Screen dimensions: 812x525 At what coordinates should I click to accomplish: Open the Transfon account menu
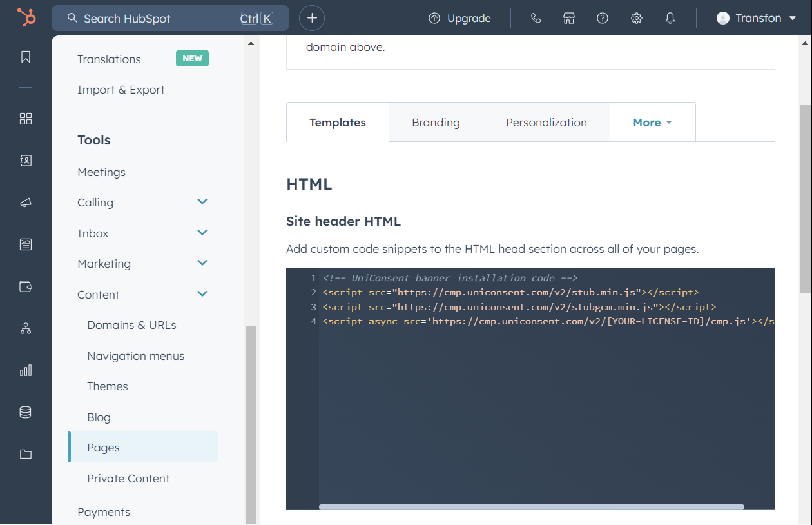[757, 18]
